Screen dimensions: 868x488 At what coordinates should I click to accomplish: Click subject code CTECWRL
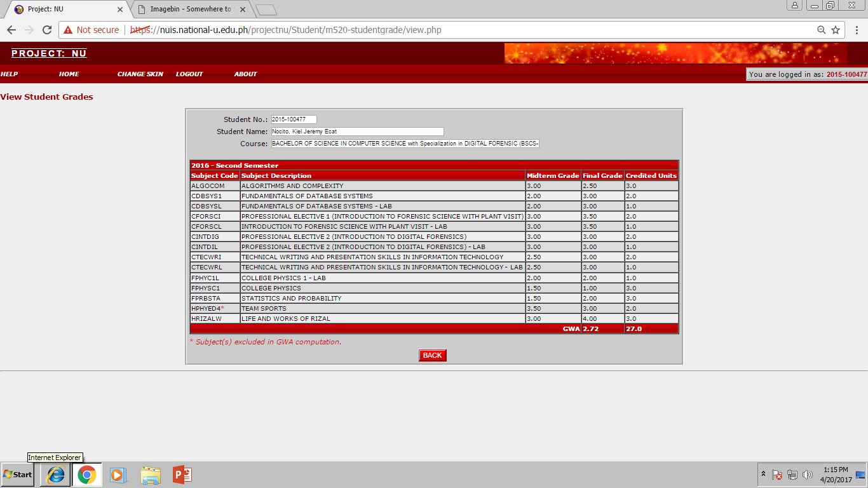pyautogui.click(x=207, y=268)
